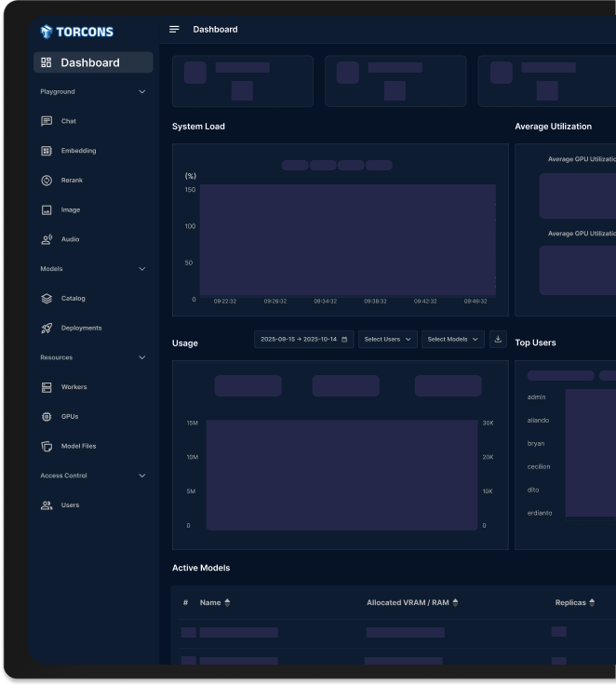The height and width of the screenshot is (686, 616).
Task: Click the Rerank circular icon
Action: pyautogui.click(x=47, y=181)
